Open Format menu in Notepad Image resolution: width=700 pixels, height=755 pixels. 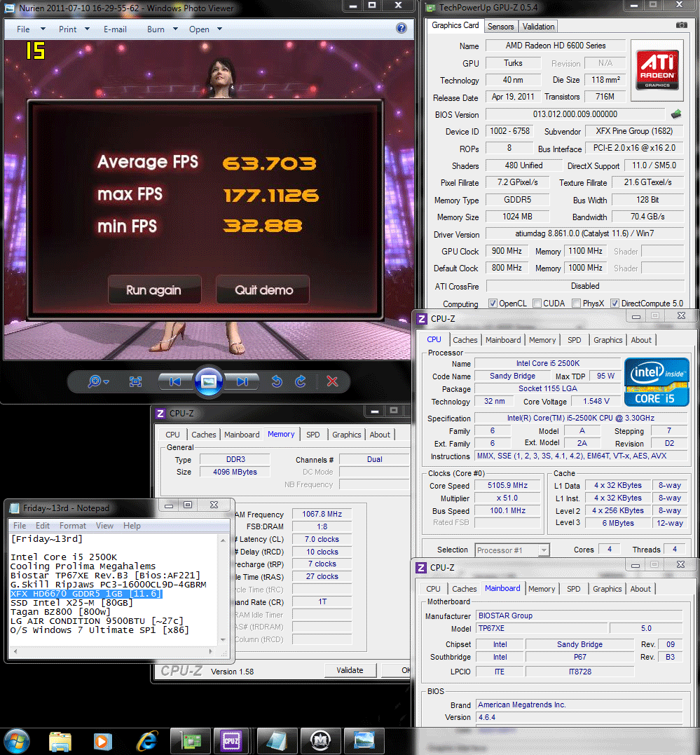coord(73,526)
